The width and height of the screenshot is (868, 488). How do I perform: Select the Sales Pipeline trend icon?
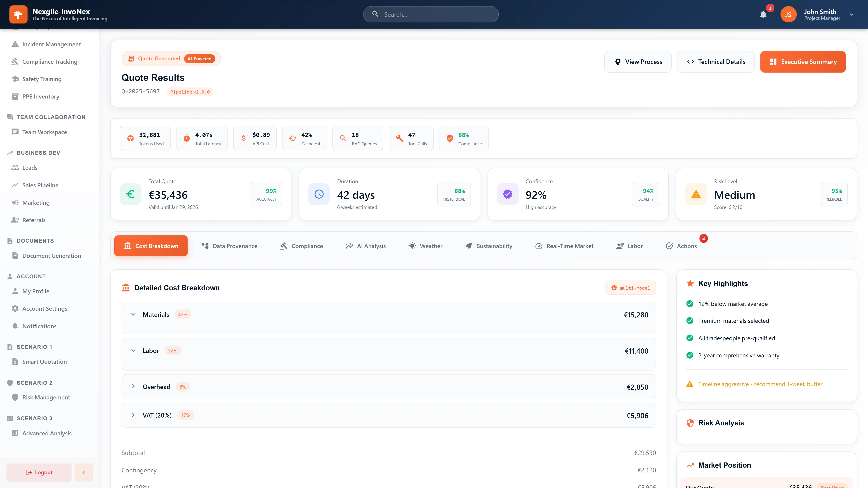click(x=15, y=185)
